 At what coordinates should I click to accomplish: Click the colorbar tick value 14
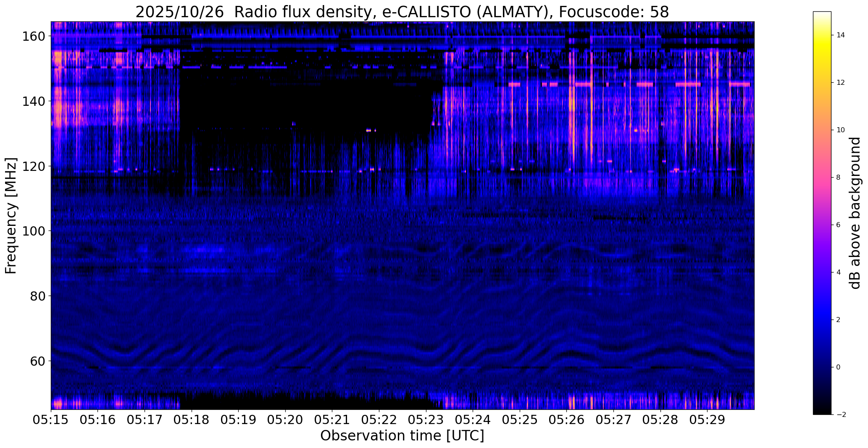point(840,35)
